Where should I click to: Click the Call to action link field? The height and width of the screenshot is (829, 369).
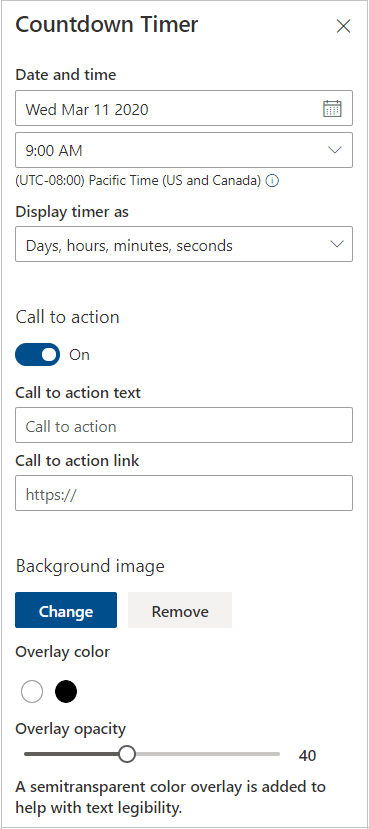coord(184,493)
